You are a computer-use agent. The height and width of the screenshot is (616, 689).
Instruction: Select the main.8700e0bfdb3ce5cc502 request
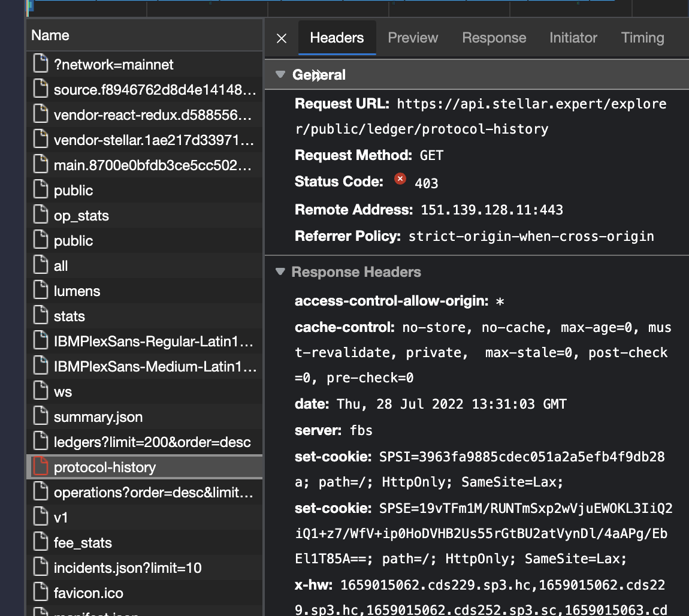coord(144,165)
